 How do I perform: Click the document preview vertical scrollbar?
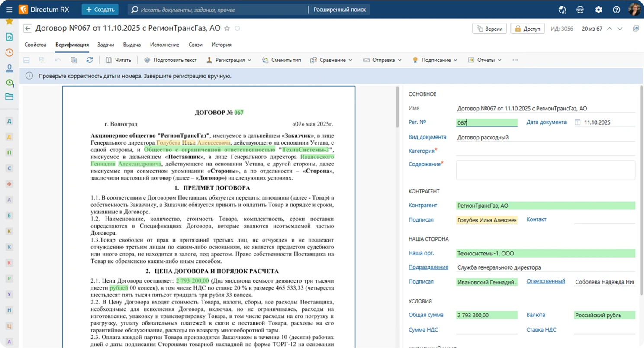pyautogui.click(x=397, y=106)
